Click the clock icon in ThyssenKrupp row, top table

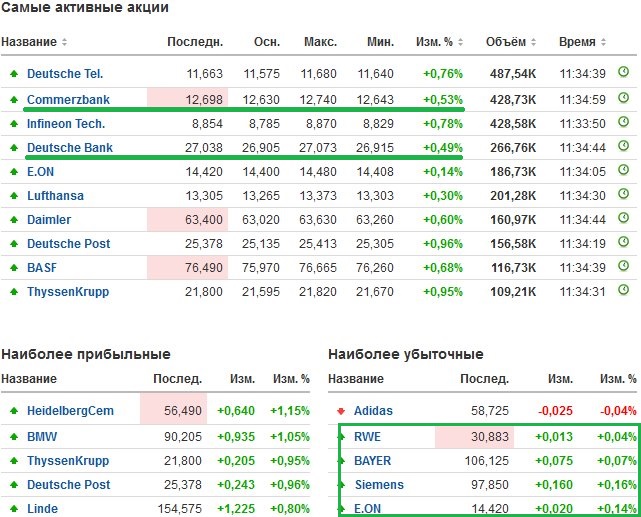(623, 292)
